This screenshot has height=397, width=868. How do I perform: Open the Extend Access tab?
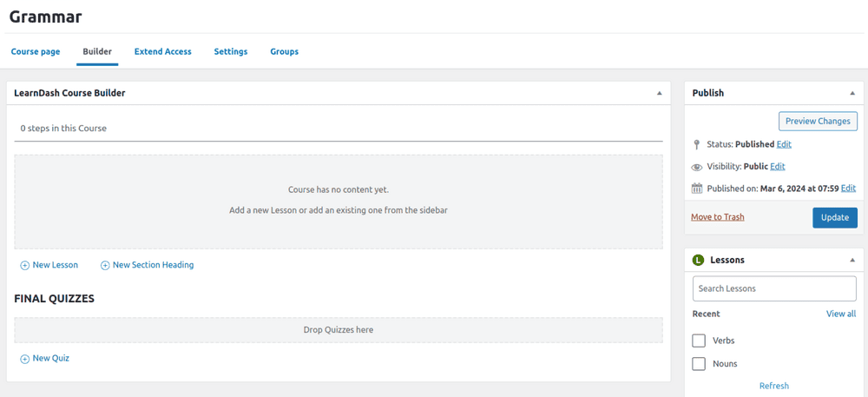(162, 52)
